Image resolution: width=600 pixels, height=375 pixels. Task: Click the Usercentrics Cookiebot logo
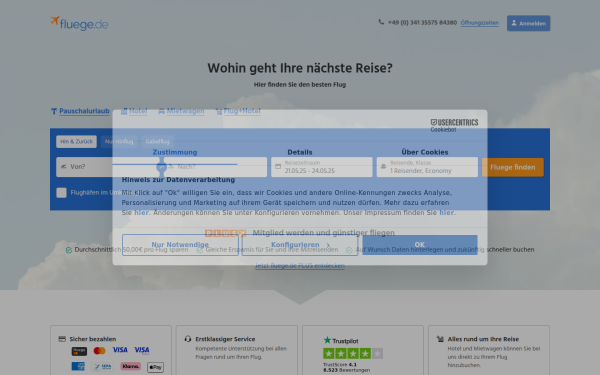[454, 125]
